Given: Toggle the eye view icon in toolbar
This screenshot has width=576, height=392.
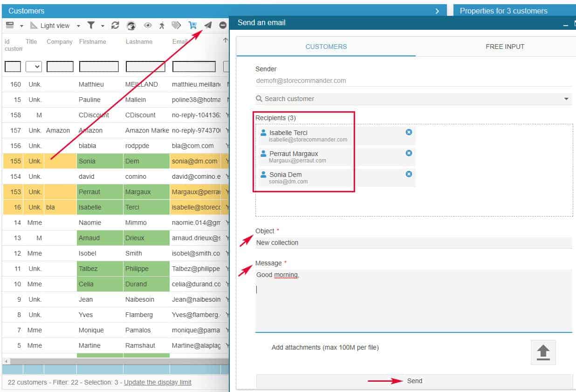Looking at the screenshot, I should [148, 26].
